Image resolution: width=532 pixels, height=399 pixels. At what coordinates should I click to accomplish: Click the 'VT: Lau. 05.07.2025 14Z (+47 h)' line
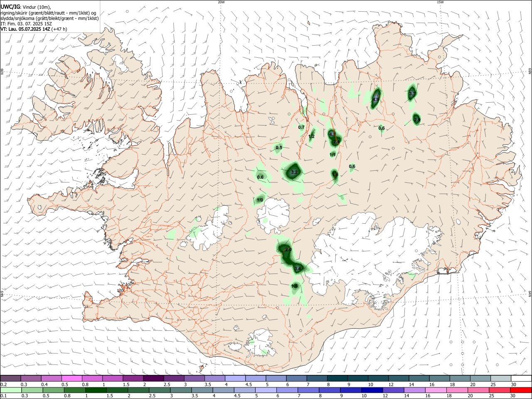click(34, 29)
